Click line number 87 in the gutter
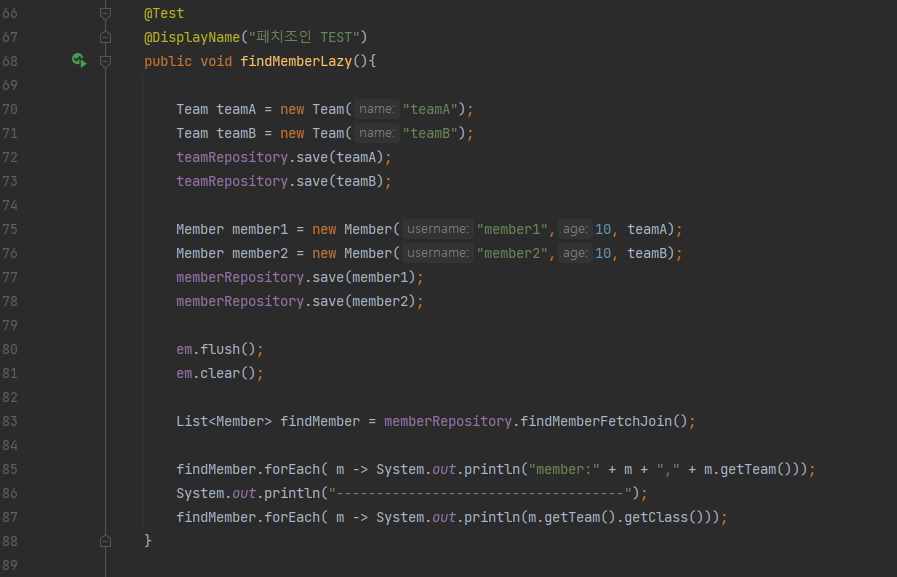897x577 pixels. pyautogui.click(x=10, y=518)
